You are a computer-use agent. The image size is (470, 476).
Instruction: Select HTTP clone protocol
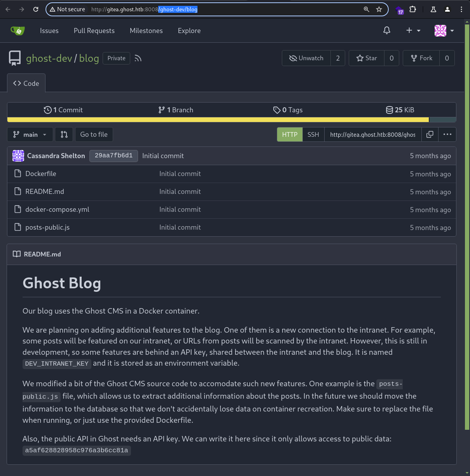(290, 134)
